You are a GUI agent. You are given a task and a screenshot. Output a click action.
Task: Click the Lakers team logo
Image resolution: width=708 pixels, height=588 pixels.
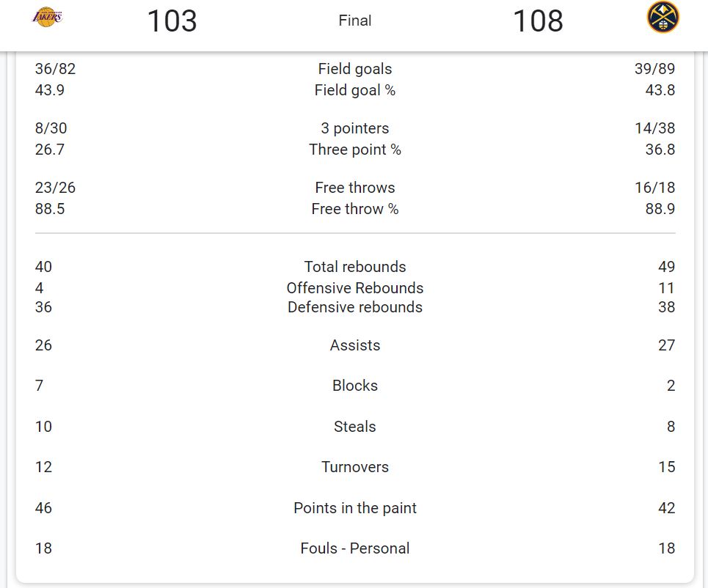point(48,17)
